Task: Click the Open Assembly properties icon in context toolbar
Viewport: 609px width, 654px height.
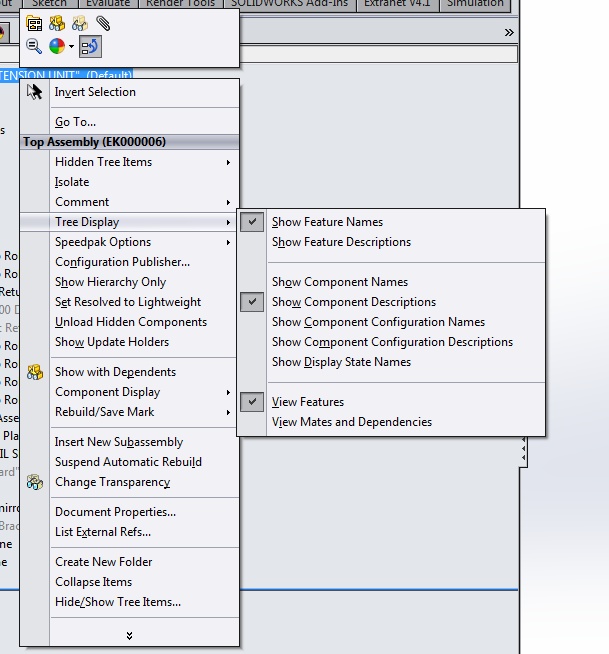Action: (x=34, y=24)
